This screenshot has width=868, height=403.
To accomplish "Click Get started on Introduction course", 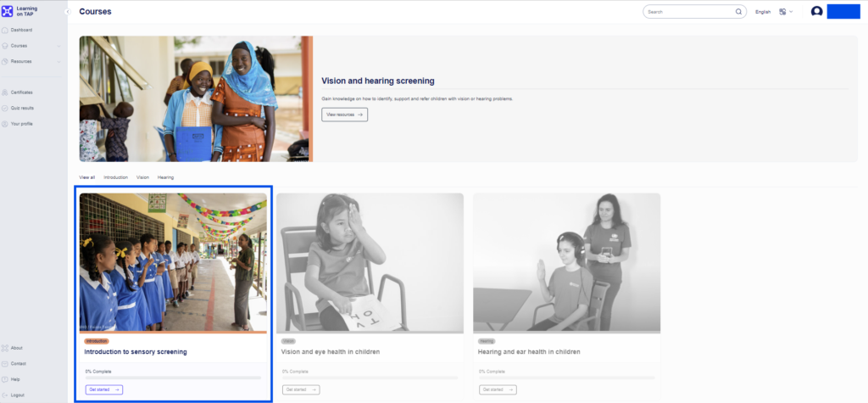I will coord(103,389).
